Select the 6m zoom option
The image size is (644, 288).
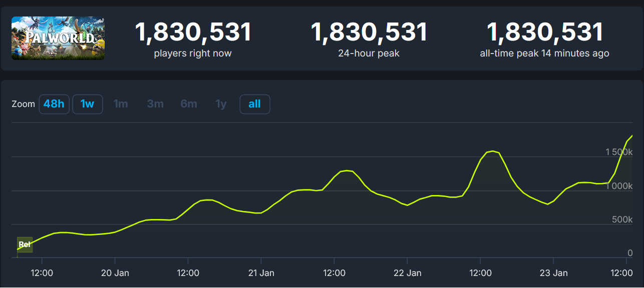tap(189, 104)
